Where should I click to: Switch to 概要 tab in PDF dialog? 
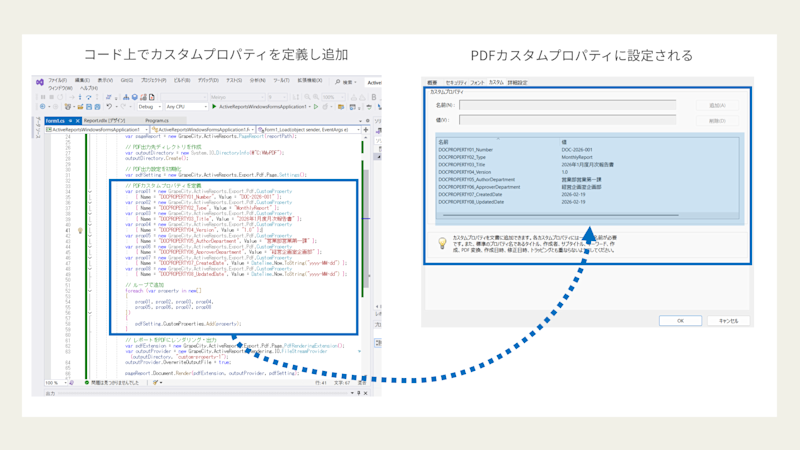pyautogui.click(x=432, y=82)
